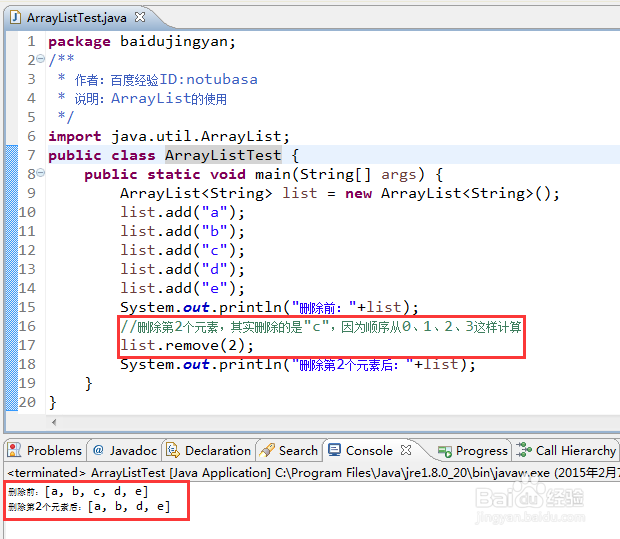Click the Java file icon on editor tab

pyautogui.click(x=15, y=17)
